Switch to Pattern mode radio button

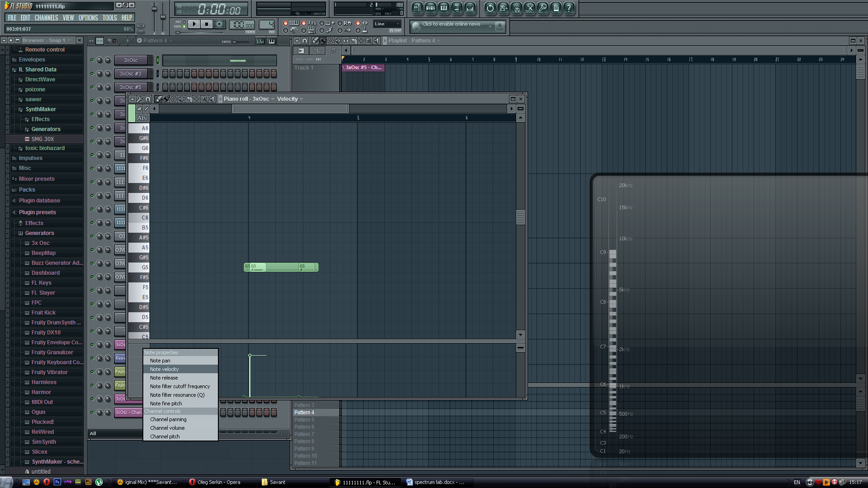click(x=184, y=22)
